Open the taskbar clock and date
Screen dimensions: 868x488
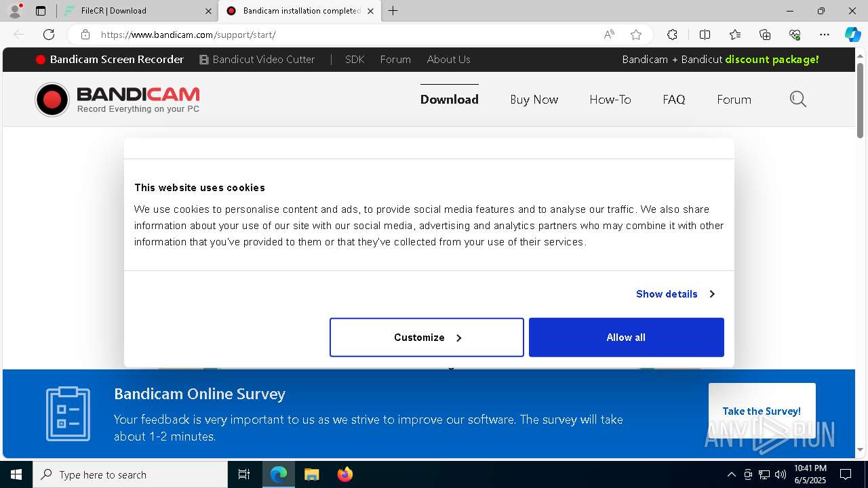tap(810, 474)
